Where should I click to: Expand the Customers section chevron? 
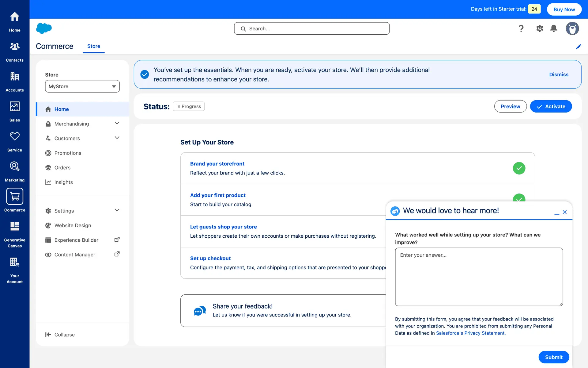pyautogui.click(x=117, y=138)
